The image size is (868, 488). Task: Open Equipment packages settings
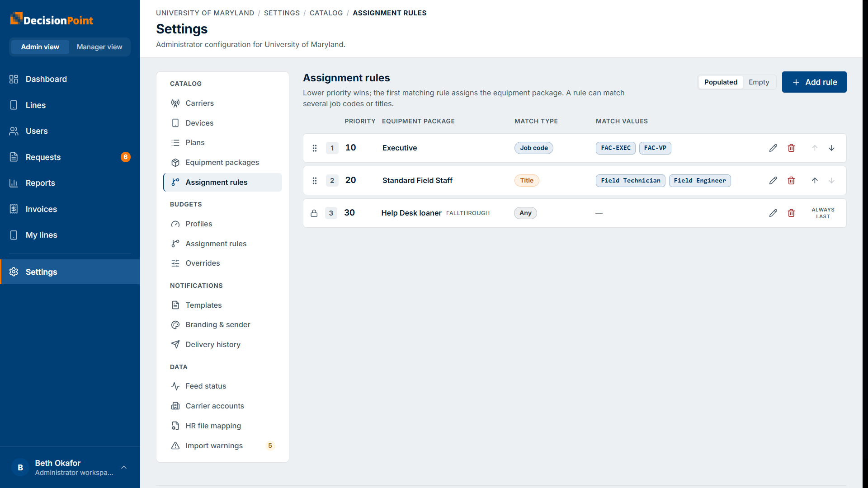coord(222,163)
